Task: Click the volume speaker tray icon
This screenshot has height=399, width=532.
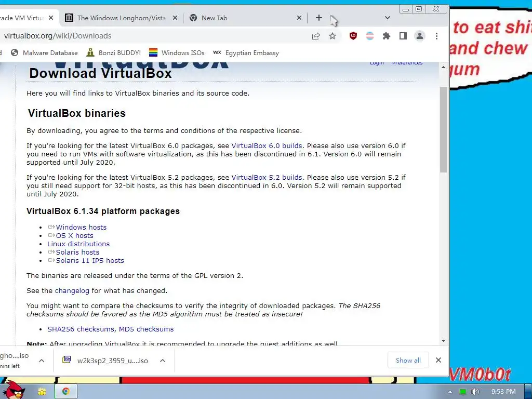Action: click(x=475, y=392)
